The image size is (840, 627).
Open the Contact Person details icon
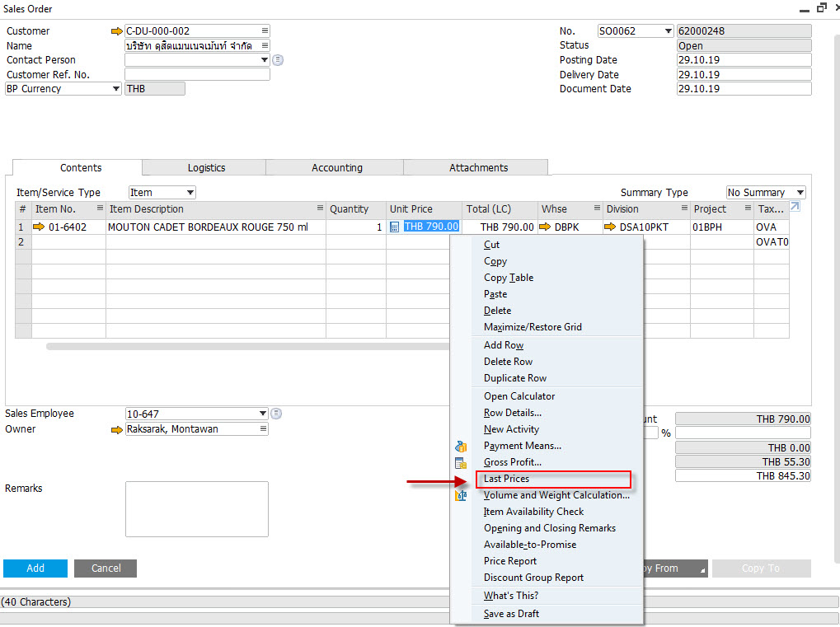pos(278,60)
